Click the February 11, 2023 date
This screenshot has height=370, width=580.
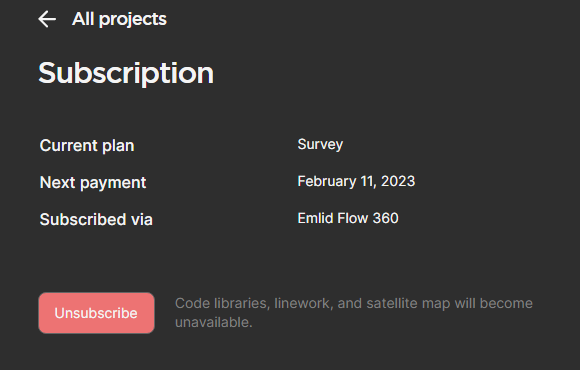pyautogui.click(x=356, y=181)
